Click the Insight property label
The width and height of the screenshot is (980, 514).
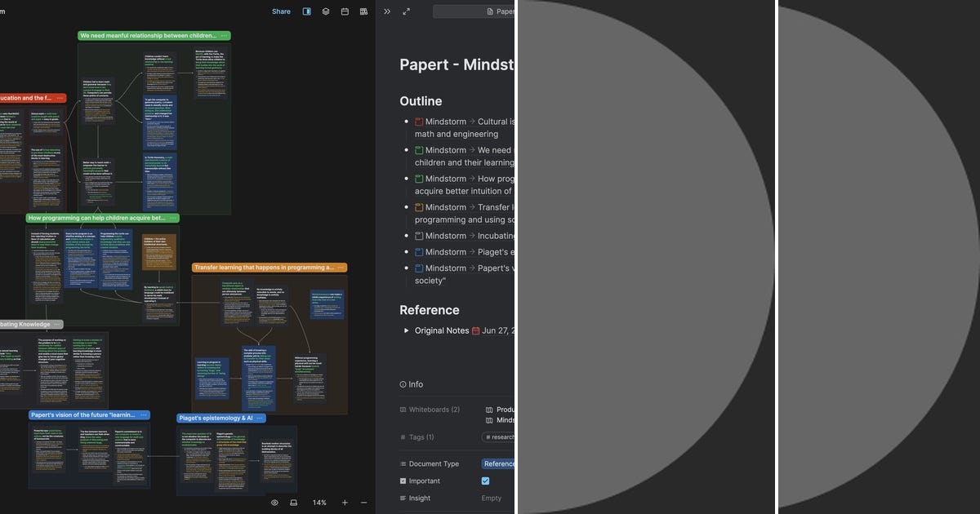click(415, 498)
